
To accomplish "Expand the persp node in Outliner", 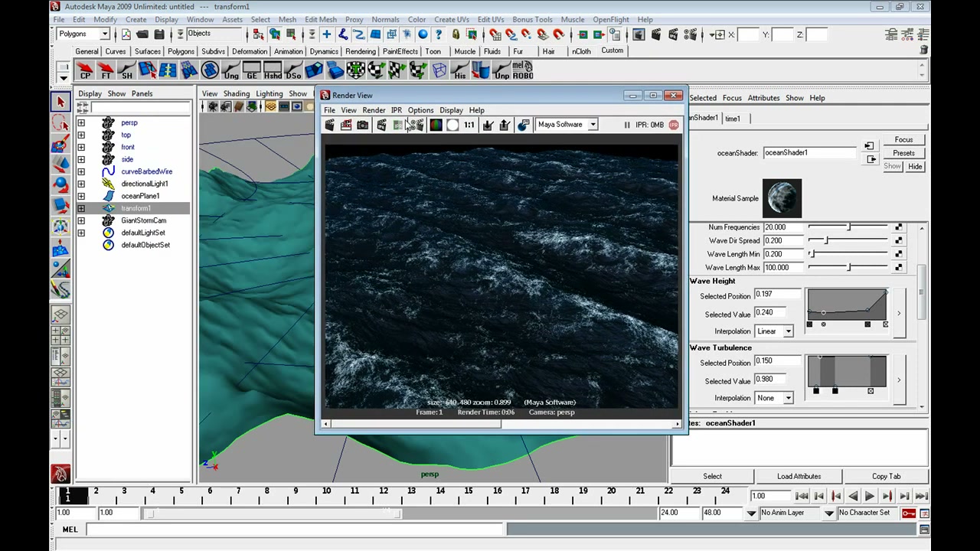I will coord(81,122).
